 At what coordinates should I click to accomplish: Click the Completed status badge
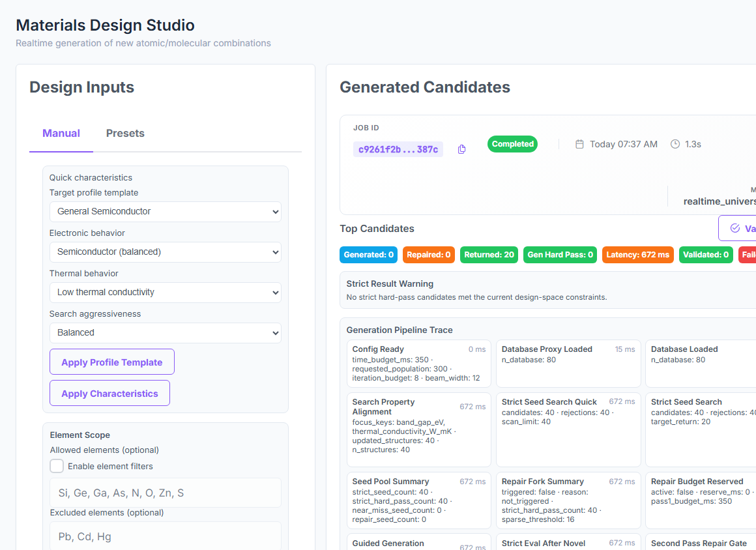click(x=512, y=144)
